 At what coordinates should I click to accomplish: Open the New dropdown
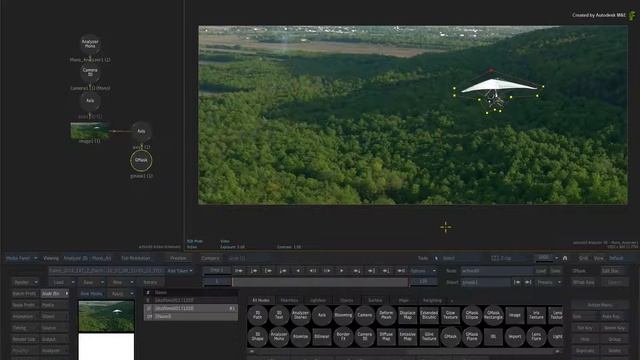coord(122,282)
